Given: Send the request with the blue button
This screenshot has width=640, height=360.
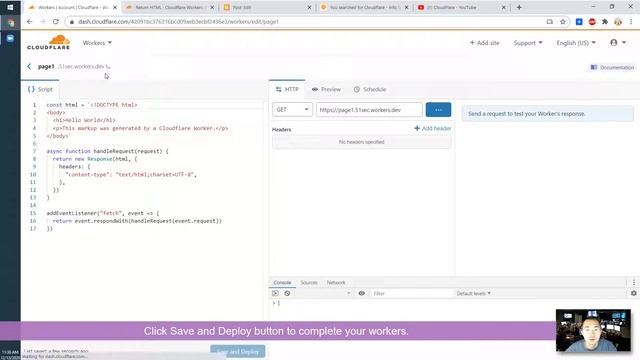Looking at the screenshot, I should 438,109.
